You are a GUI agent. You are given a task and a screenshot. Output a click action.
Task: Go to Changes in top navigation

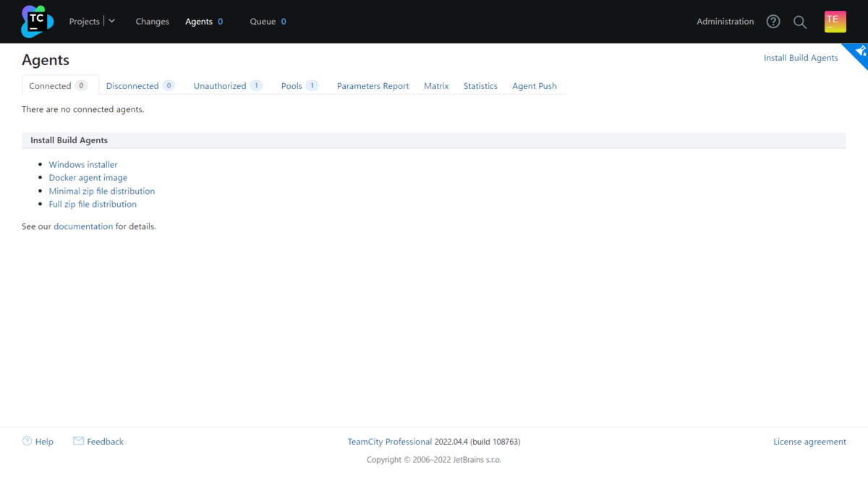tap(152, 22)
